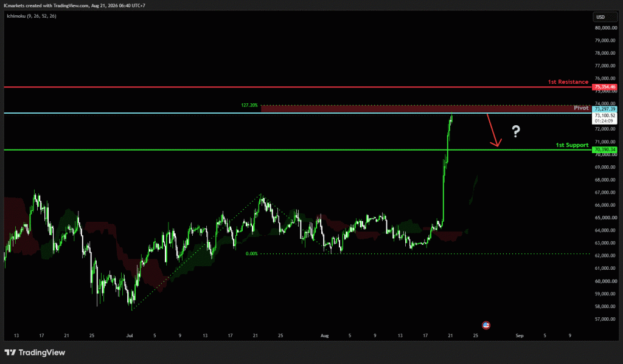
Task: Click the Sep label on time axis
Action: click(520, 336)
